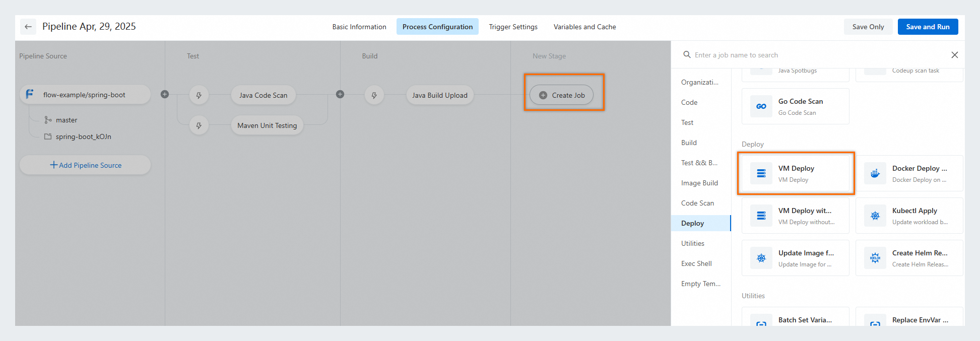Click the master branch label

(x=67, y=120)
